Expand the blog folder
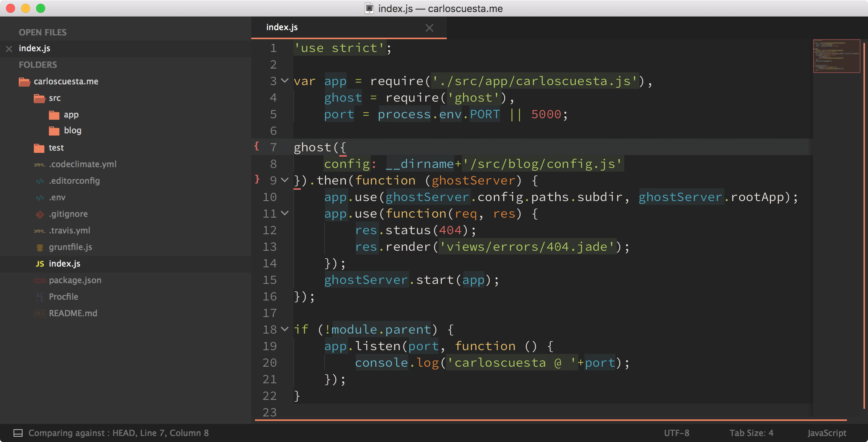 (73, 131)
